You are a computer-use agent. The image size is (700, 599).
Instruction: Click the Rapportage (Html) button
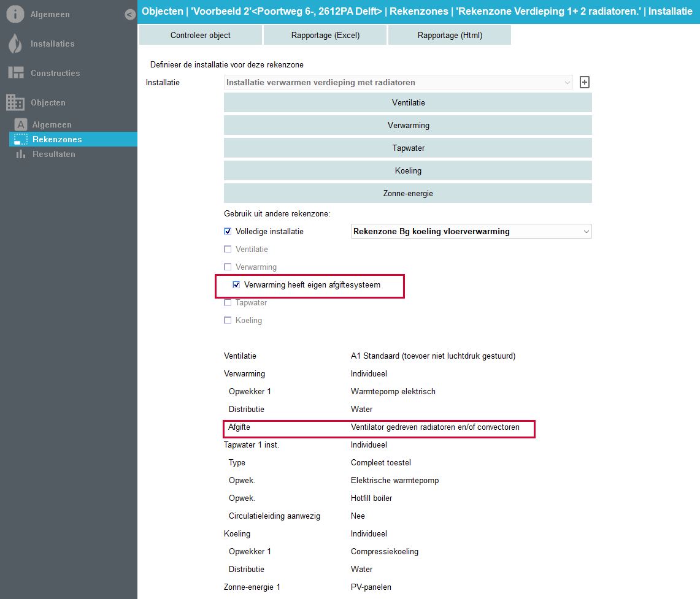pos(450,35)
